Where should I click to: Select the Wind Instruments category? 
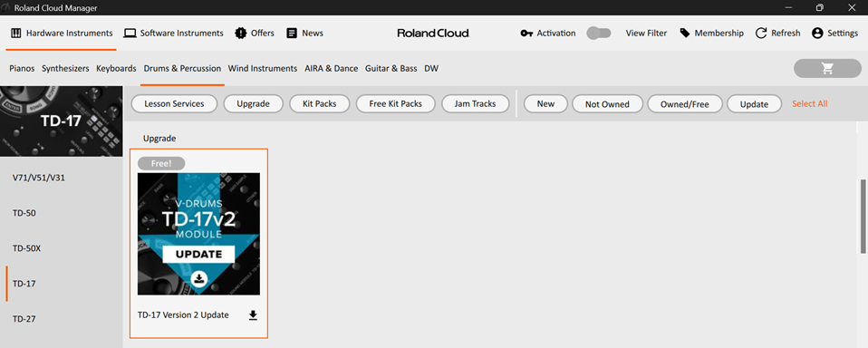[263, 69]
